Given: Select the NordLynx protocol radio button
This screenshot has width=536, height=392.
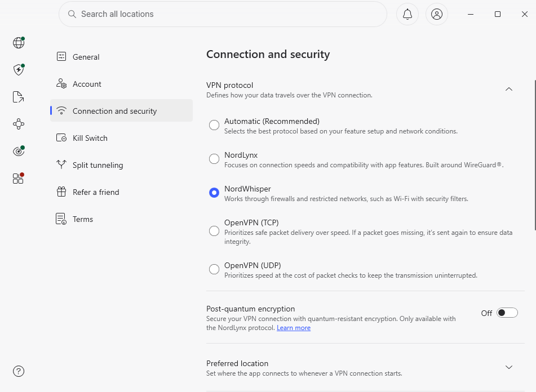Looking at the screenshot, I should point(214,159).
